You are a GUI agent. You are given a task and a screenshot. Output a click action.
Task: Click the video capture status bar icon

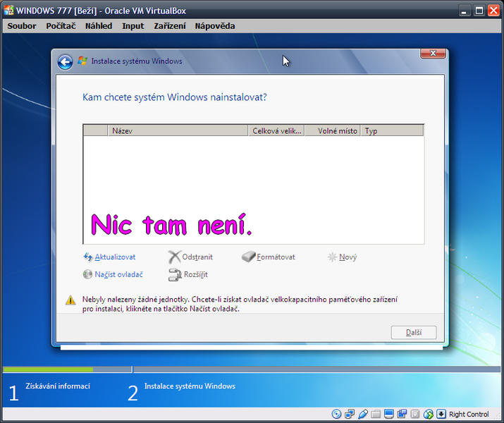coord(402,414)
